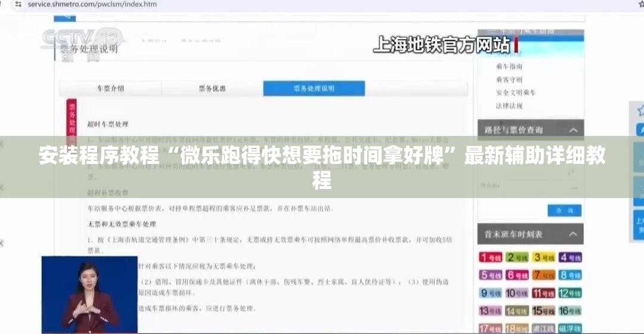Select the Line 12 (12号线) badge
644x334 pixels.
point(570,293)
